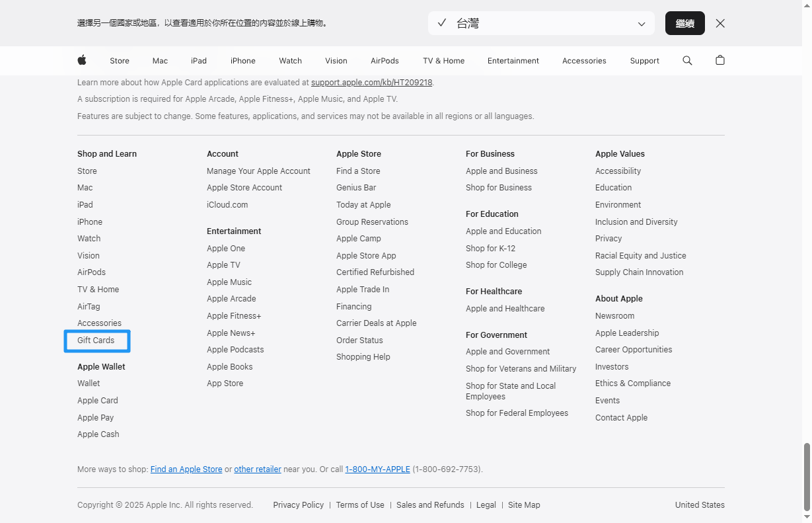The width and height of the screenshot is (812, 523).
Task: Click Find an Apple Store link
Action: tap(186, 469)
